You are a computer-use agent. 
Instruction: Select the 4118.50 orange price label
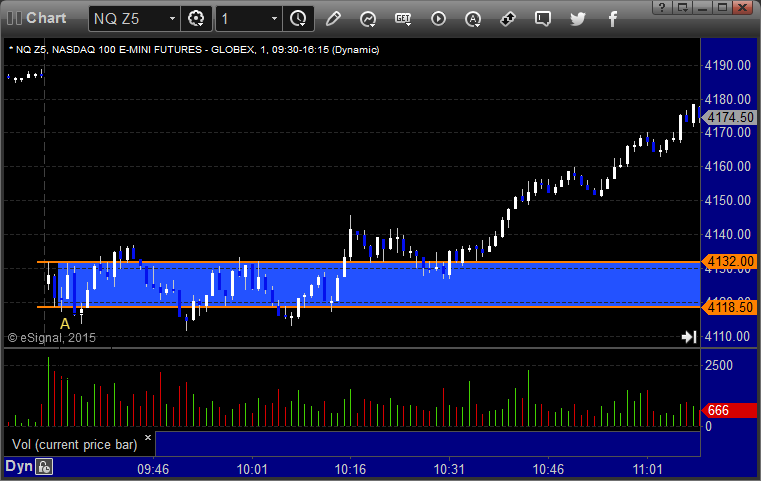tap(729, 307)
